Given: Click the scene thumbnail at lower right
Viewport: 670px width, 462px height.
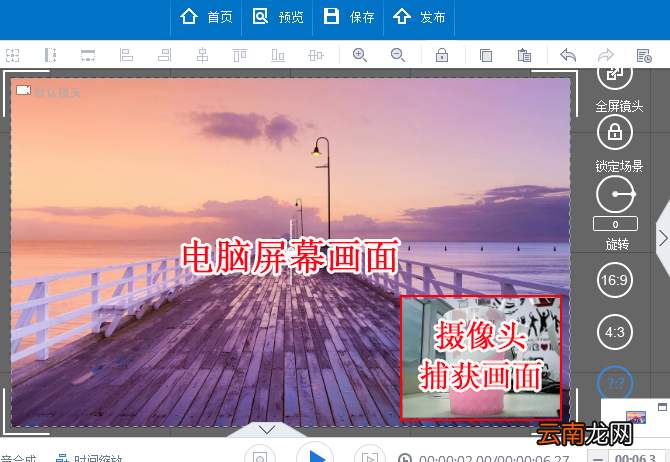Looking at the screenshot, I should 635,417.
